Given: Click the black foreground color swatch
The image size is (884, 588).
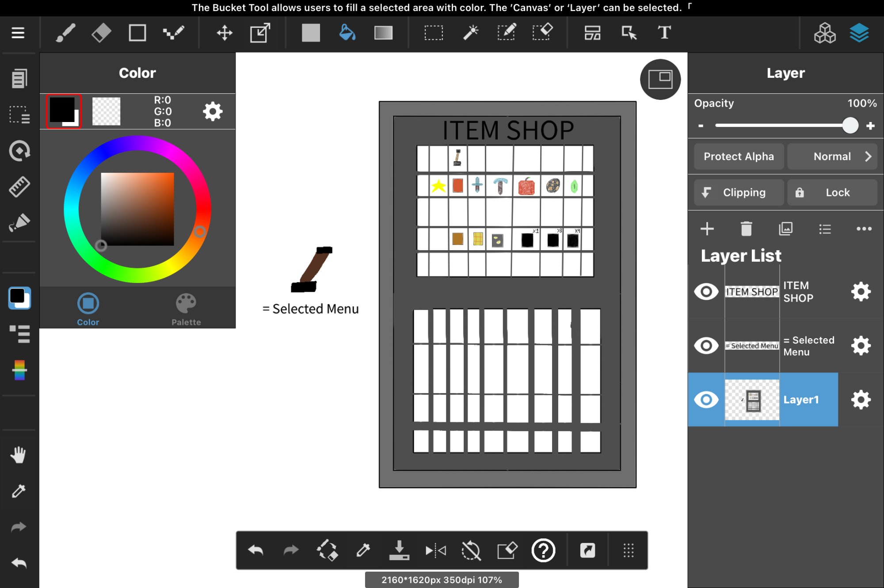Looking at the screenshot, I should tap(64, 111).
